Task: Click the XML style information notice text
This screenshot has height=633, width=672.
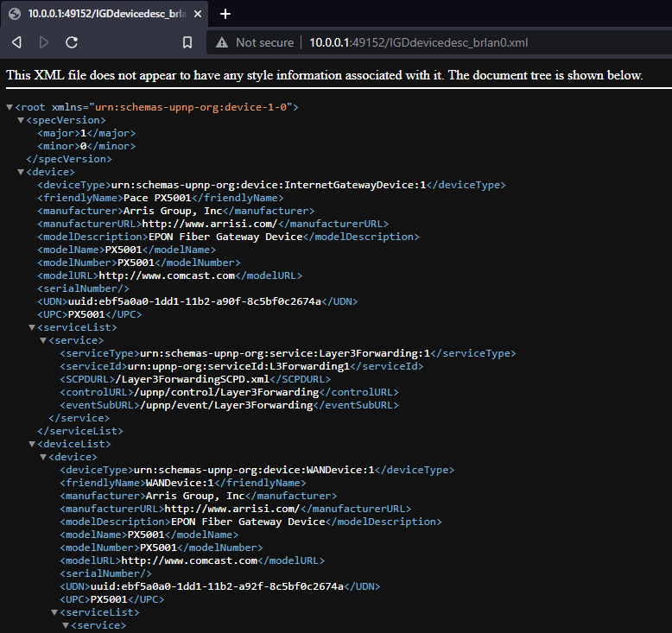Action: click(325, 75)
